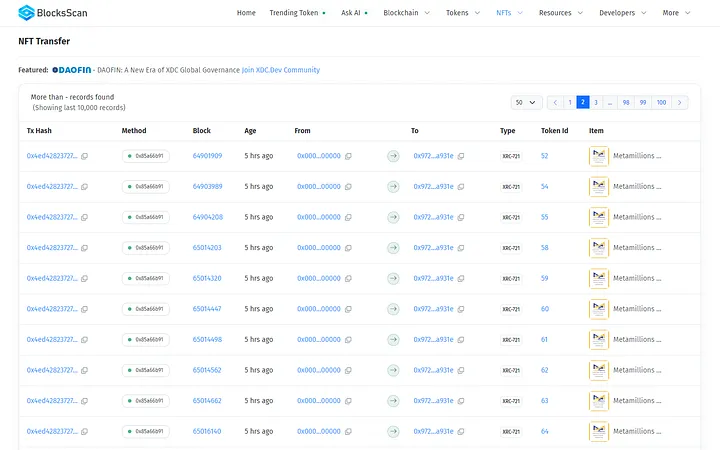Screen dimensions: 720x450
Task: Expand the Tokens navigation dropdown
Action: pyautogui.click(x=463, y=13)
